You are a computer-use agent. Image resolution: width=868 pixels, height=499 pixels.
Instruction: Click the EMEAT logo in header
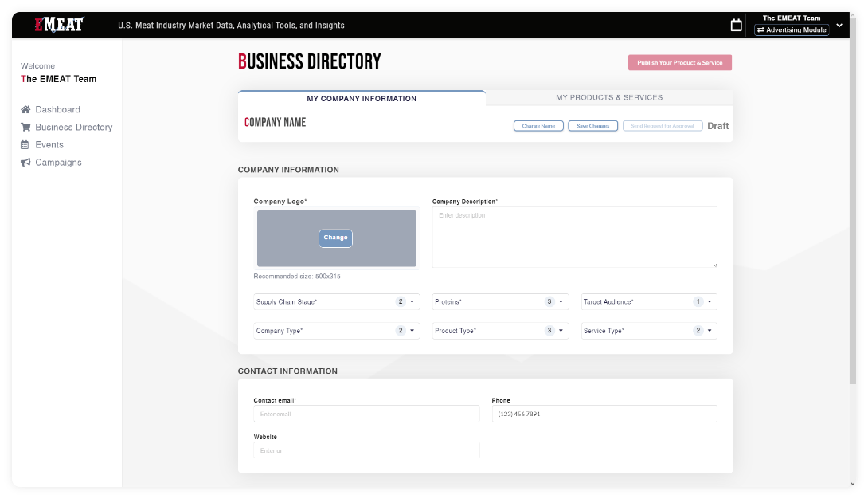(59, 25)
